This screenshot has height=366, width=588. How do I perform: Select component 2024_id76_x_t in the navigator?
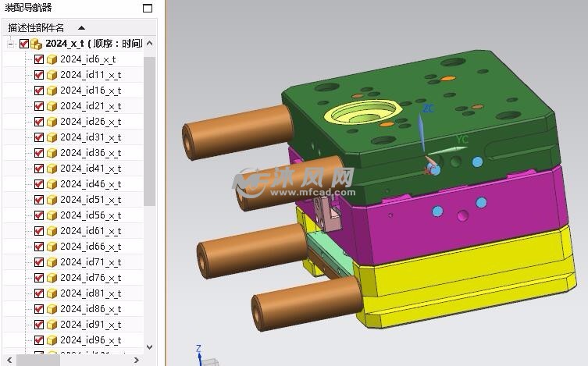coord(91,278)
